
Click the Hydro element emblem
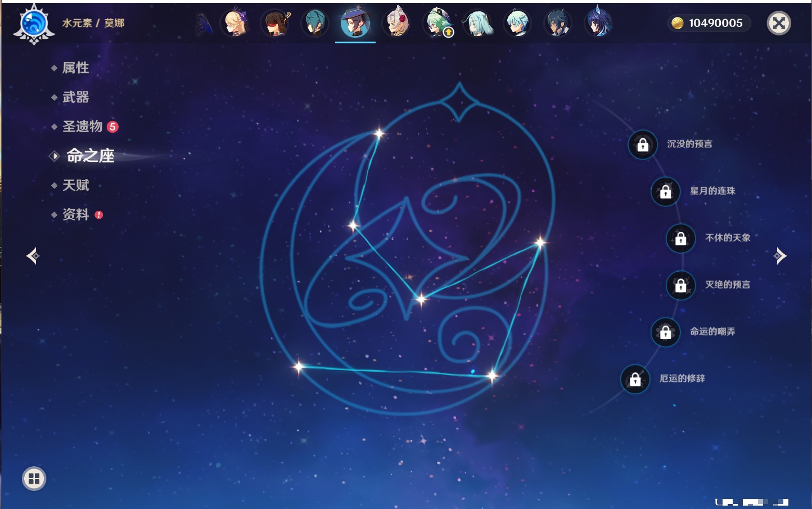[34, 24]
